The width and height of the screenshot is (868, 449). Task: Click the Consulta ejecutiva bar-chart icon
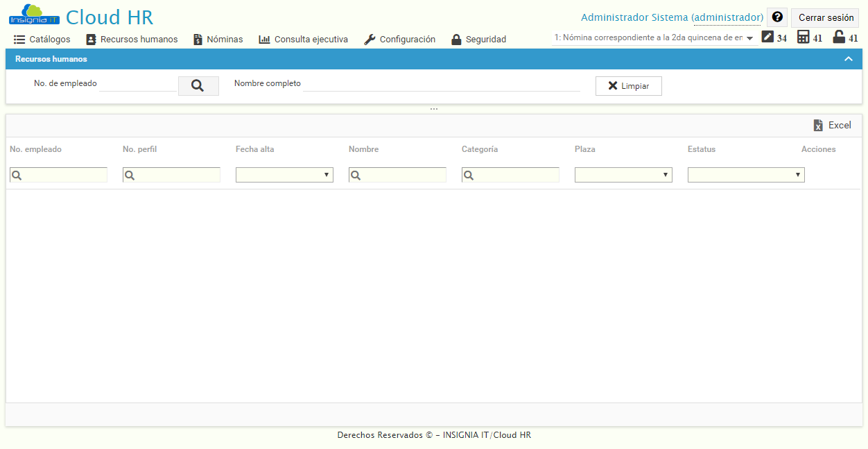point(266,40)
